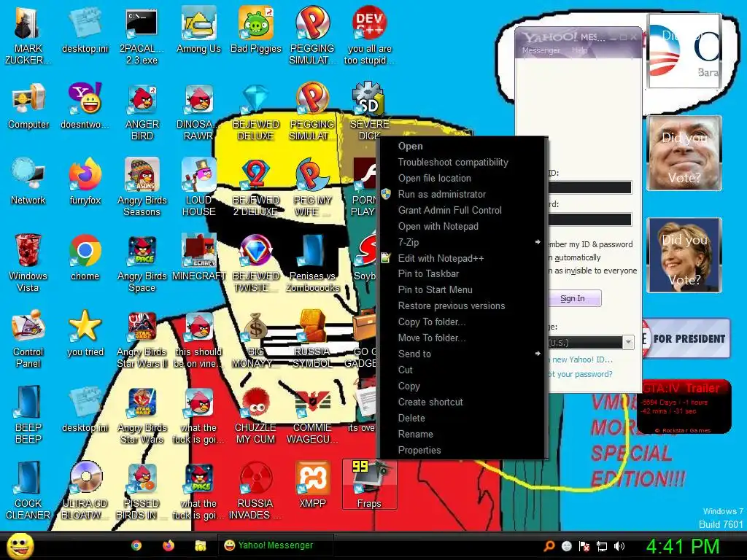Select the RUSSIA SYMBOL icon
This screenshot has width=747, height=560.
[312, 339]
